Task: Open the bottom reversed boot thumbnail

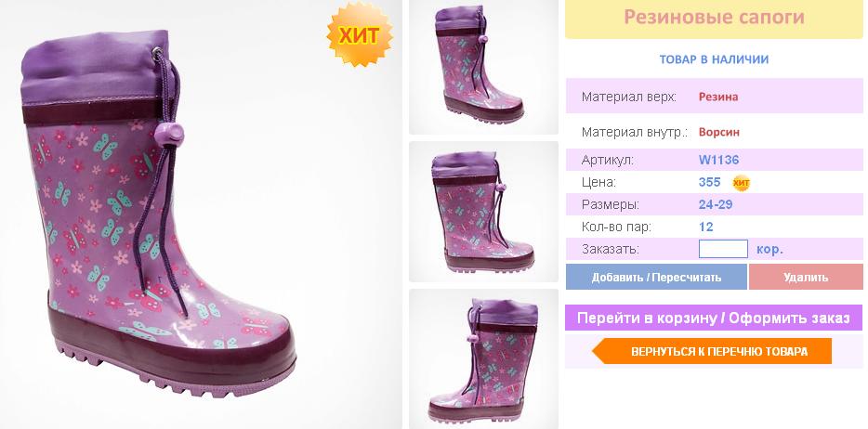Action: 483,358
